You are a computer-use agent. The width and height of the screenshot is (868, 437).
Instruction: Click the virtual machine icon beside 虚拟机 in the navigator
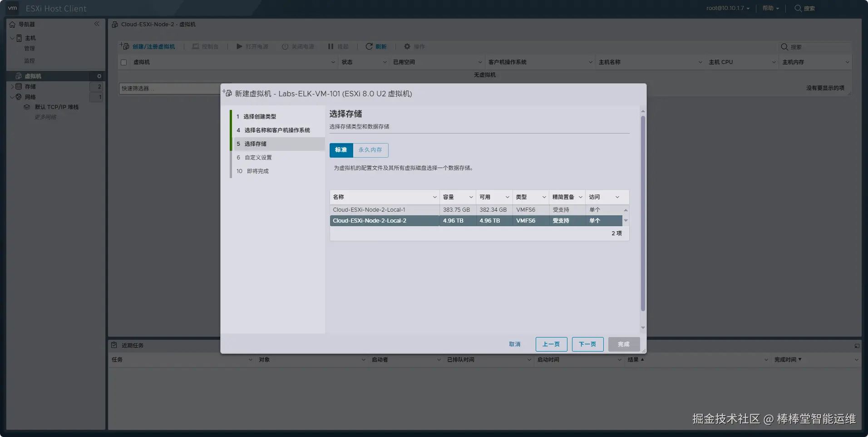point(19,76)
